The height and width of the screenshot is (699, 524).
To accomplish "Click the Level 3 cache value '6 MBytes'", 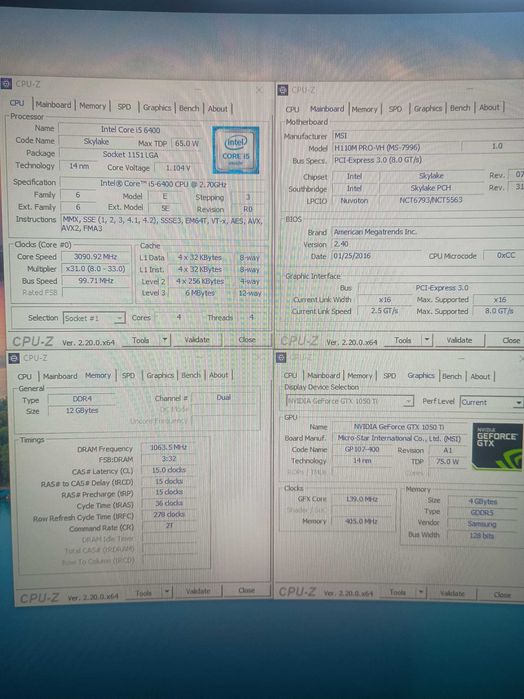I will pyautogui.click(x=200, y=293).
